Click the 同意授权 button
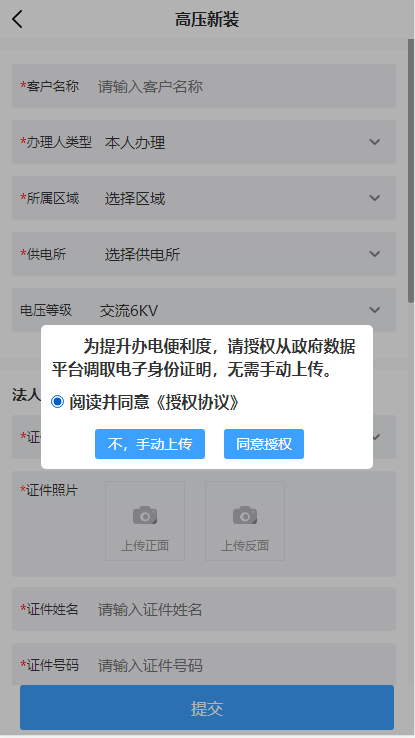 pyautogui.click(x=264, y=444)
